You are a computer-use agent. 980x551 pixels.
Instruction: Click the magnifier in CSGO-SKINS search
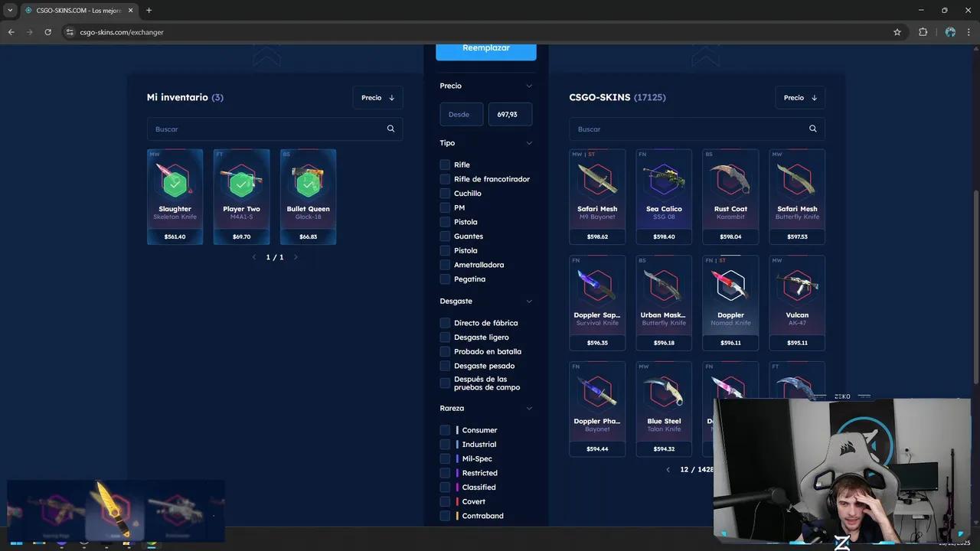(x=813, y=129)
